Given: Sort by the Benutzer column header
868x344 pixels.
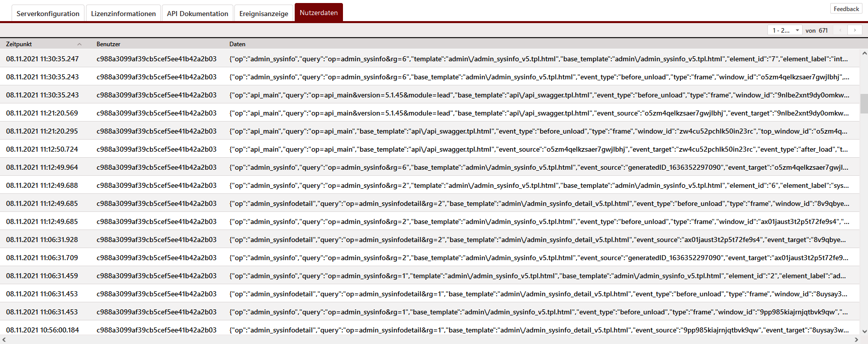Looking at the screenshot, I should pyautogui.click(x=109, y=44).
